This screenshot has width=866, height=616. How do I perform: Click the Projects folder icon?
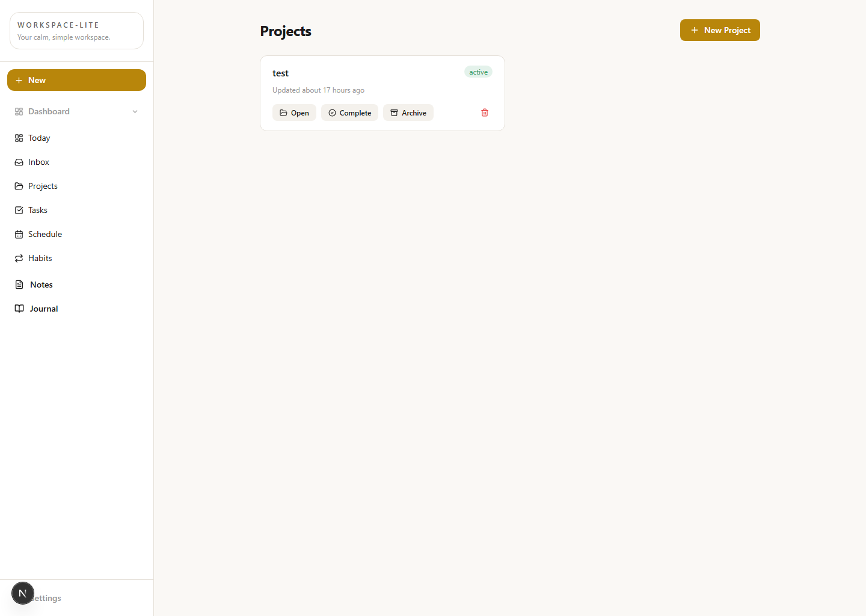(19, 186)
